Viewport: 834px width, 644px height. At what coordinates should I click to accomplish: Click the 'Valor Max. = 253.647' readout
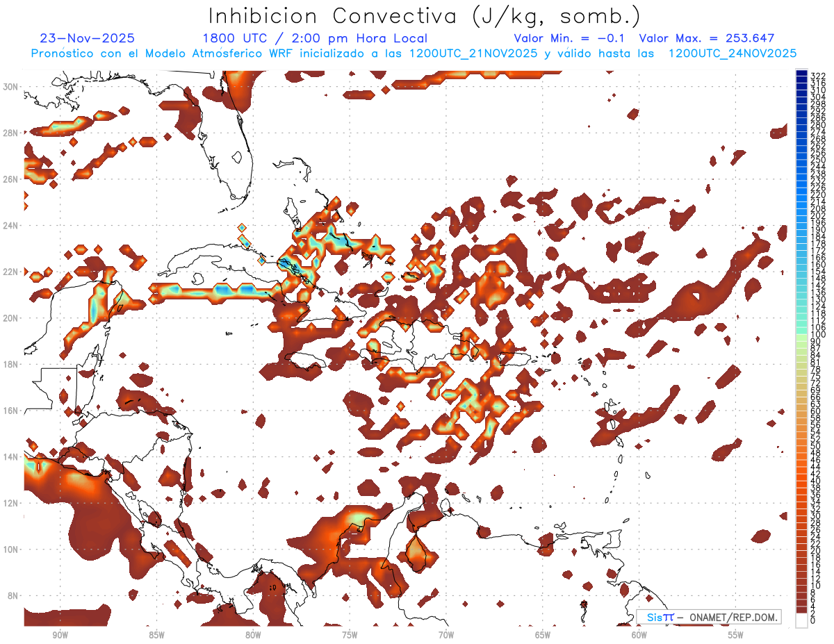pyautogui.click(x=707, y=38)
